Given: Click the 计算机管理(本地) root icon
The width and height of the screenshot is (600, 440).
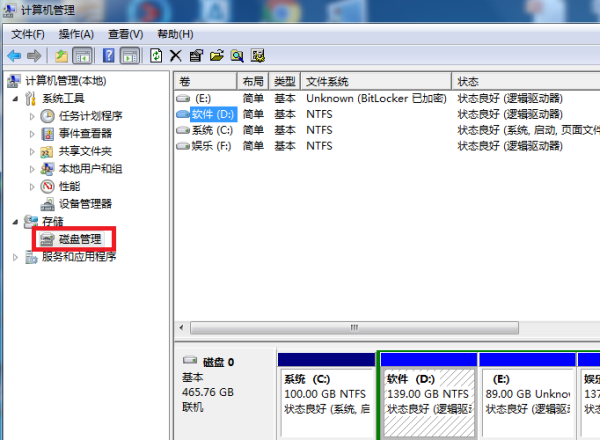Looking at the screenshot, I should (x=14, y=81).
